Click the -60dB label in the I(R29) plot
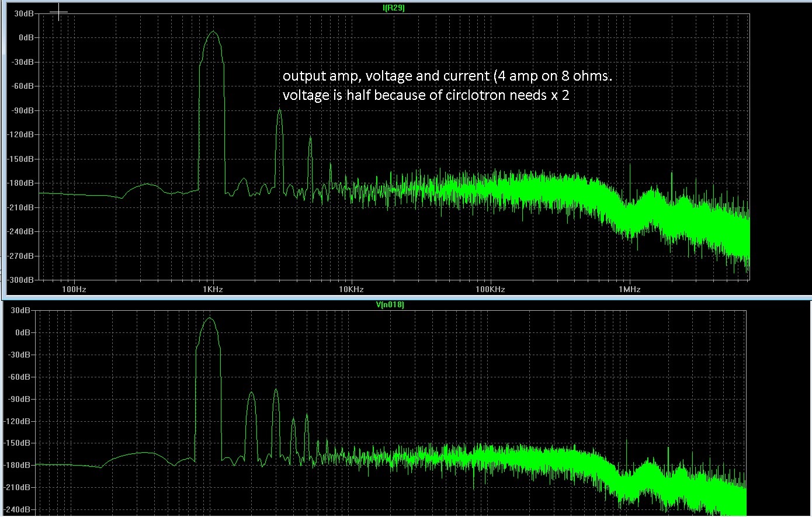This screenshot has height=517, width=812. 22,86
